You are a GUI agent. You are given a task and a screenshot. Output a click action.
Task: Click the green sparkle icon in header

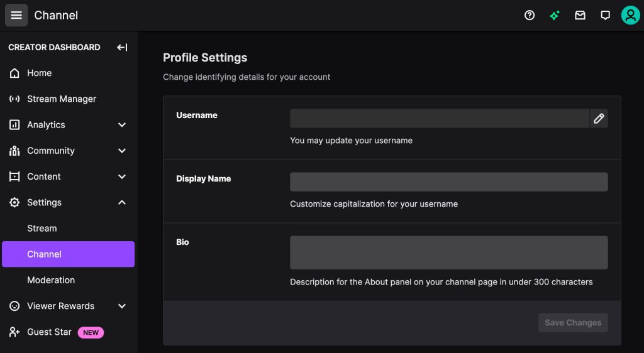point(555,15)
